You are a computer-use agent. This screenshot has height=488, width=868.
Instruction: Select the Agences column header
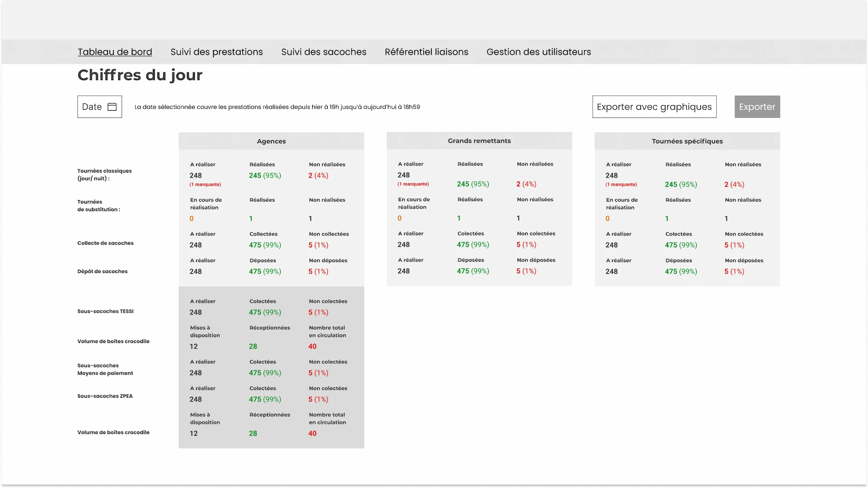pyautogui.click(x=271, y=141)
